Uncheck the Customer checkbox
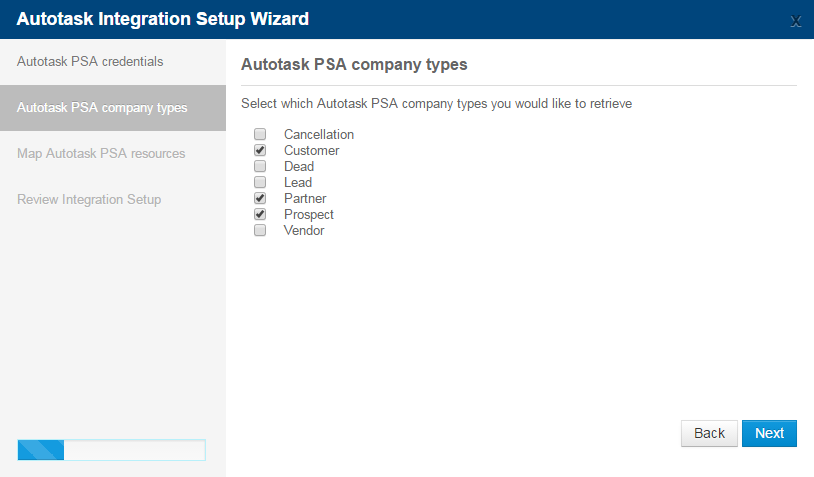The height and width of the screenshot is (477, 814). click(x=260, y=150)
